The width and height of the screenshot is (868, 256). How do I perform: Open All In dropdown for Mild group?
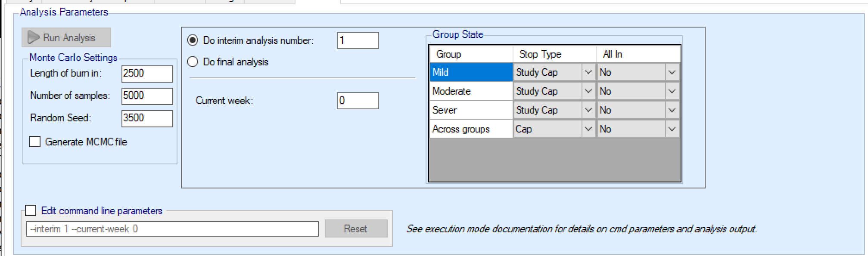pyautogui.click(x=672, y=72)
